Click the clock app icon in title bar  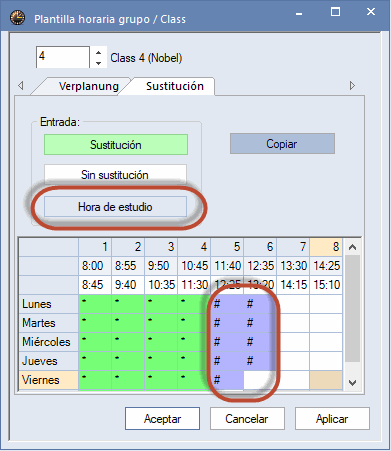coord(17,18)
